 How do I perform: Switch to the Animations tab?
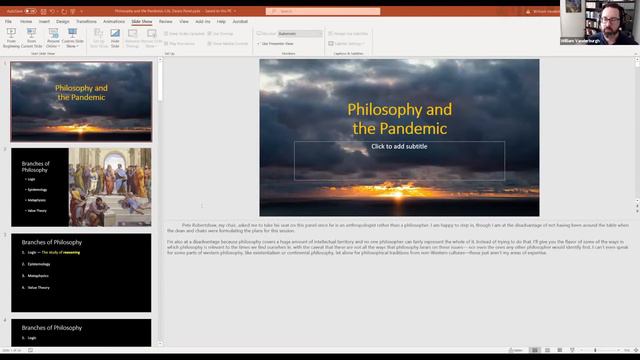point(114,22)
